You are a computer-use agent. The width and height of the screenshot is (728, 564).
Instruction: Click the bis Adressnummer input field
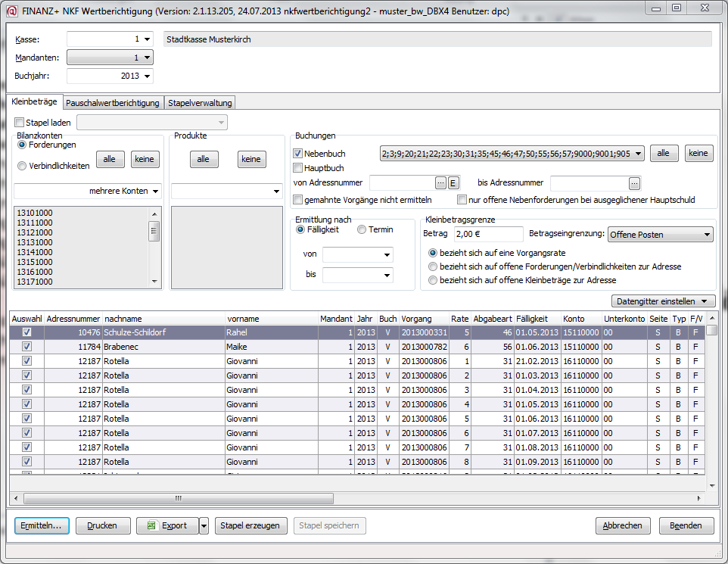[590, 183]
